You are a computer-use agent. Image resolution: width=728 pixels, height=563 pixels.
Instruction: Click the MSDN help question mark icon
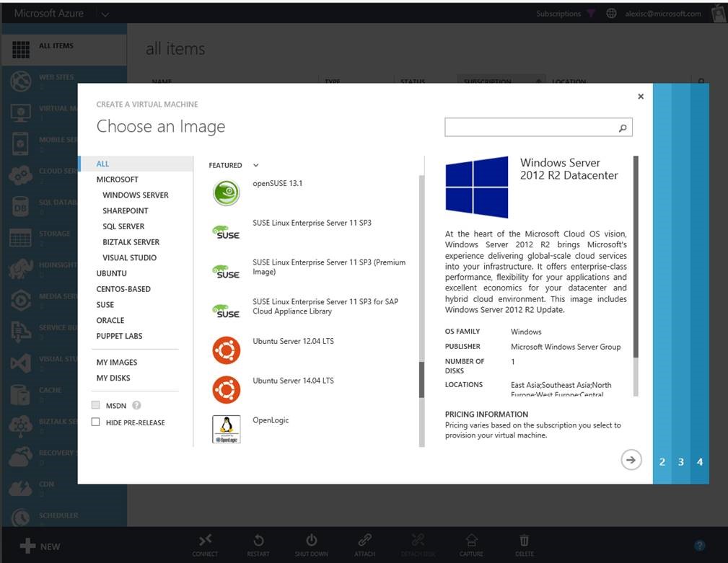pyautogui.click(x=136, y=405)
